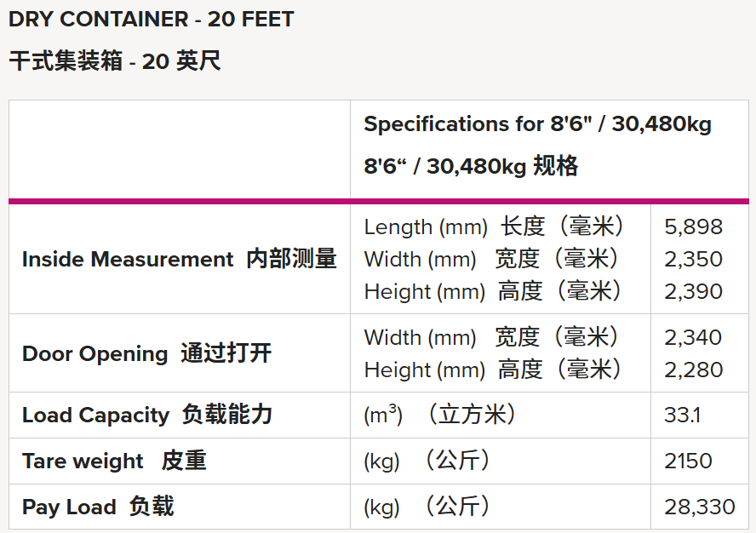Select the "Specifications for 8'6" / 30,480kg" header text
The image size is (756, 533).
(537, 124)
